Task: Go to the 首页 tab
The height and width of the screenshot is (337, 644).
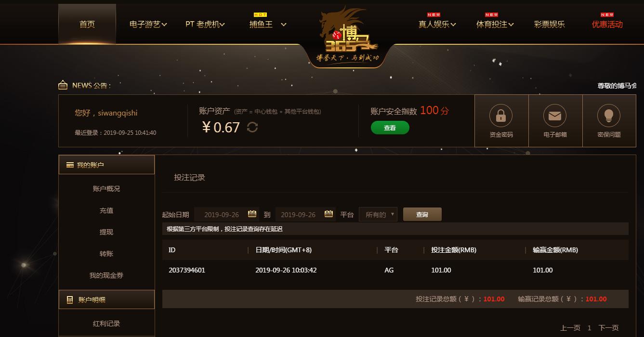Action: pyautogui.click(x=87, y=24)
